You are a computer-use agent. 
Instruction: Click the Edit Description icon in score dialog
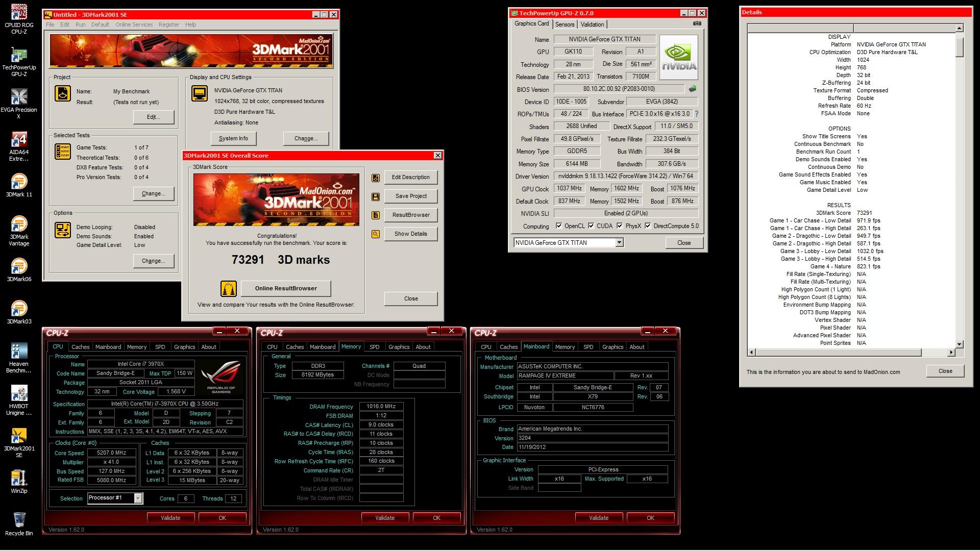(x=376, y=178)
